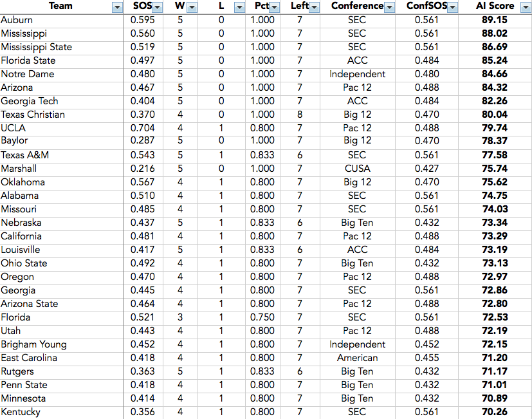This screenshot has width=532, height=419.
Task: Click the UCLA team cell
Action: pyautogui.click(x=61, y=128)
